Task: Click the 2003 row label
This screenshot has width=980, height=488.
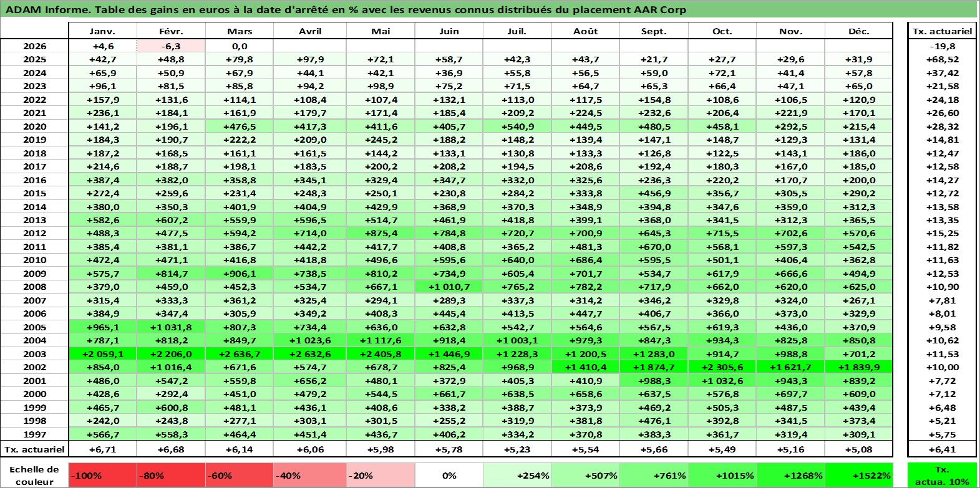Action: pos(34,354)
